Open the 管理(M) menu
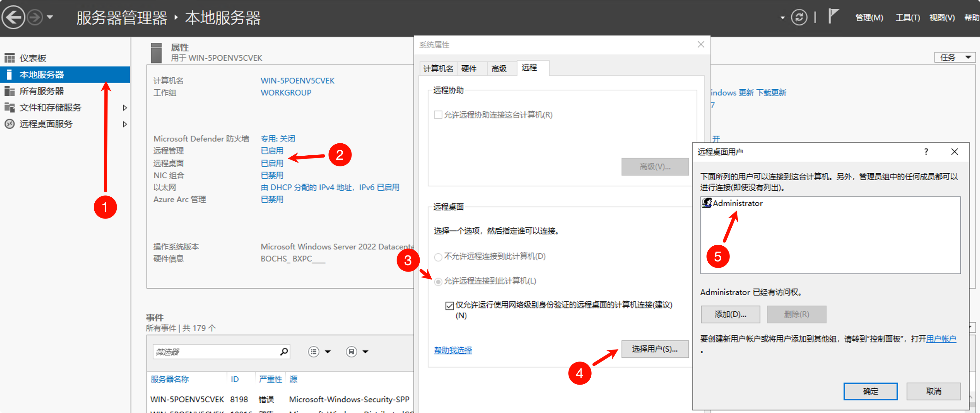This screenshot has width=980, height=413. 869,17
